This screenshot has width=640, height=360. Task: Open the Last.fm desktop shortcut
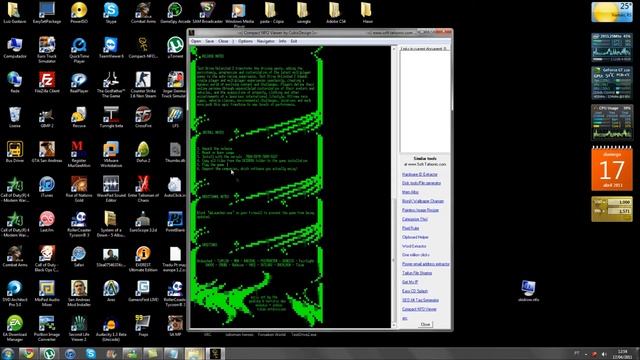point(47,222)
